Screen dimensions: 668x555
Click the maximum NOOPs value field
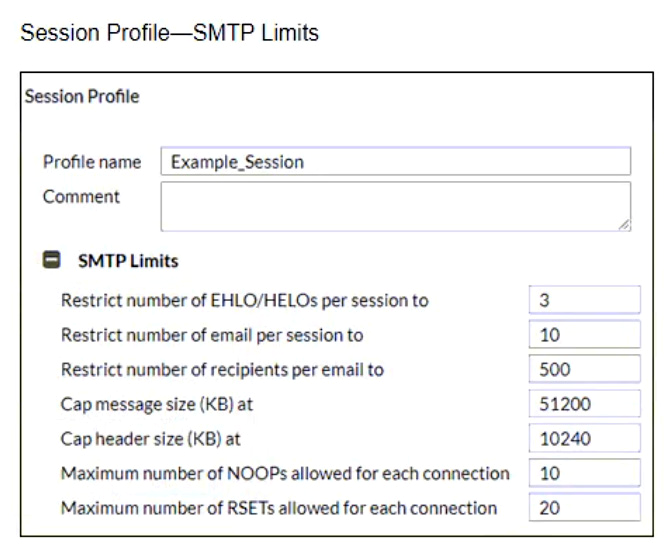pyautogui.click(x=584, y=473)
